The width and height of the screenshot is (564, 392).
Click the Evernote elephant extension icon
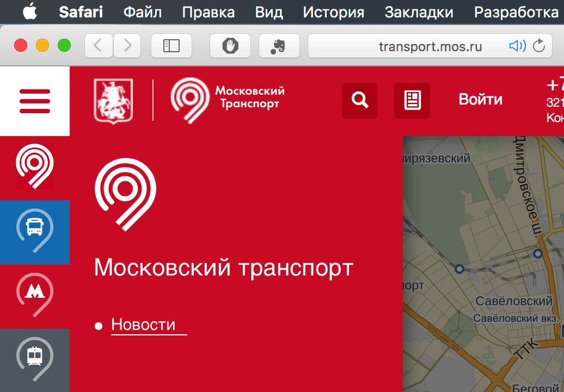coord(279,46)
